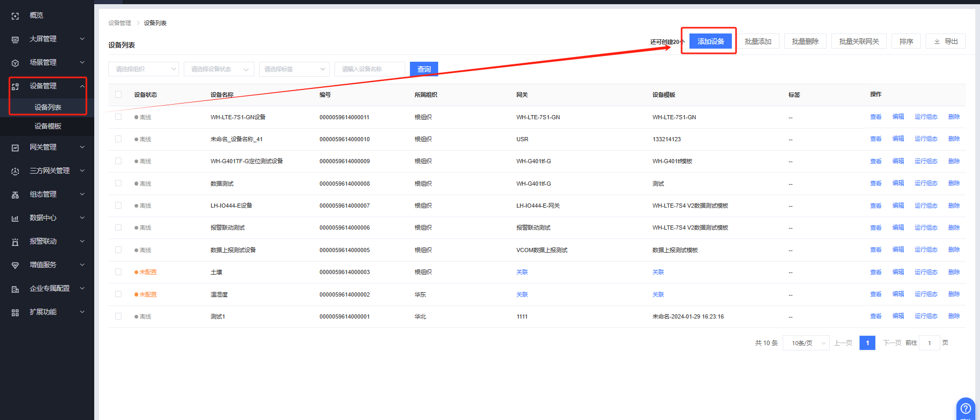Image resolution: width=980 pixels, height=420 pixels.
Task: Open 设备模板 submenu item
Action: tap(48, 126)
